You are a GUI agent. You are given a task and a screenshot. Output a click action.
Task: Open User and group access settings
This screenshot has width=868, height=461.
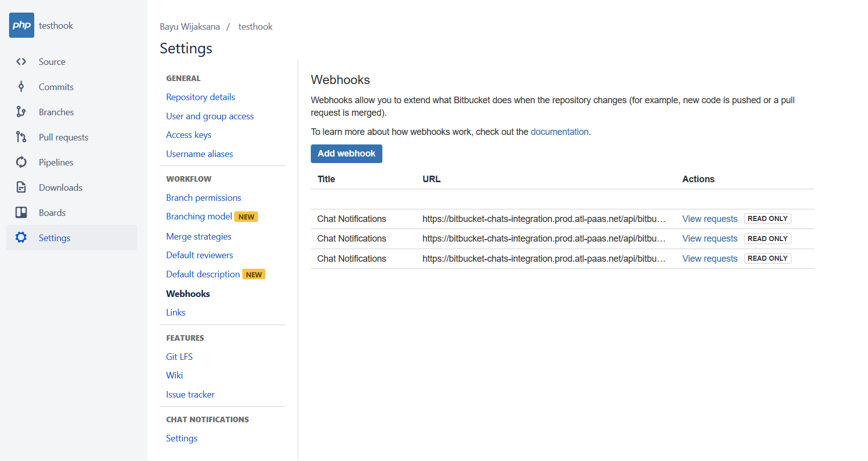[x=210, y=116]
